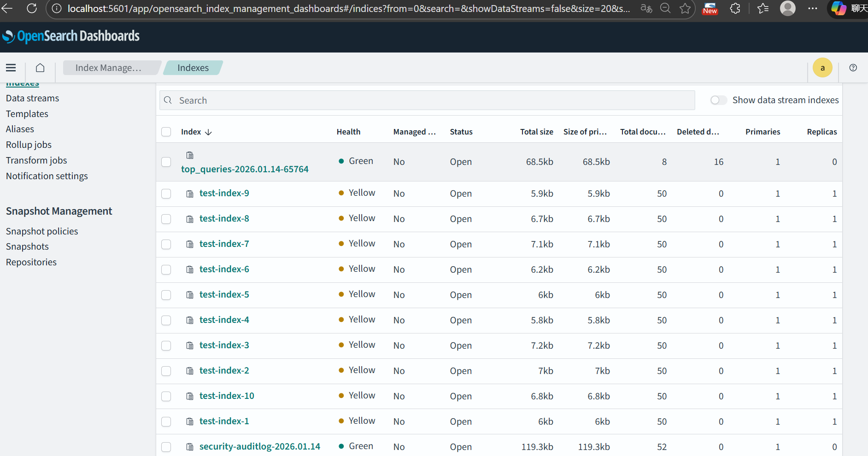Viewport: 868px width, 456px height.
Task: Select checkbox for test-index-7
Action: [166, 244]
